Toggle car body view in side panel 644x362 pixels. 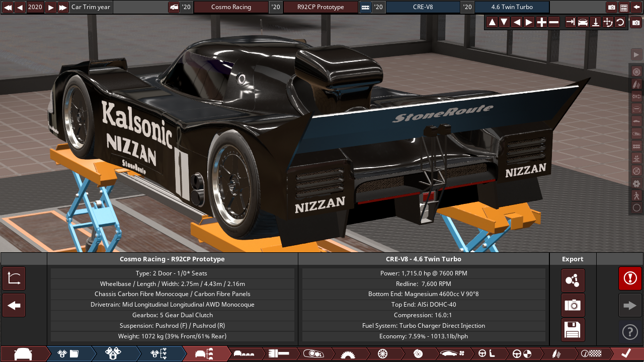coord(636,121)
